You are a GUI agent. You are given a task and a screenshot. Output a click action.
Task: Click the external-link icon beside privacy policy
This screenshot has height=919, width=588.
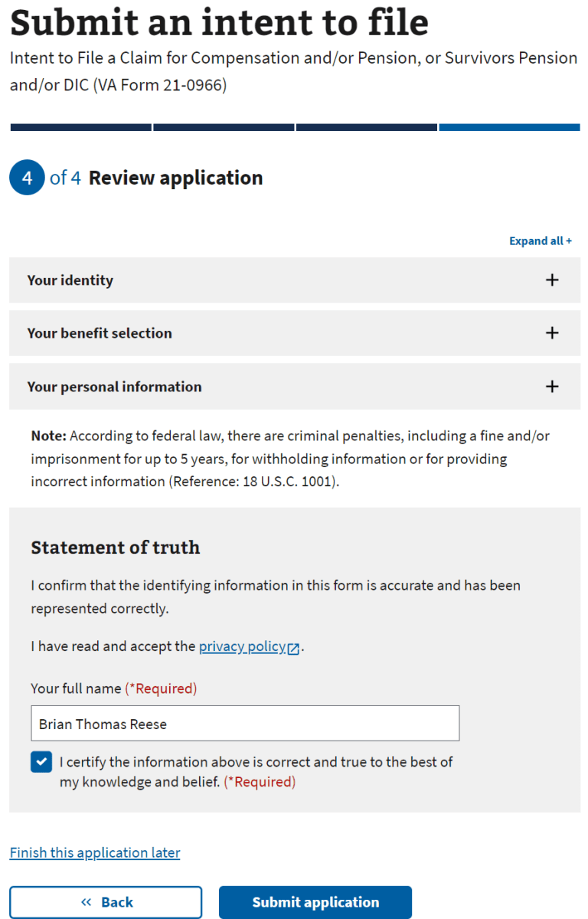click(293, 647)
